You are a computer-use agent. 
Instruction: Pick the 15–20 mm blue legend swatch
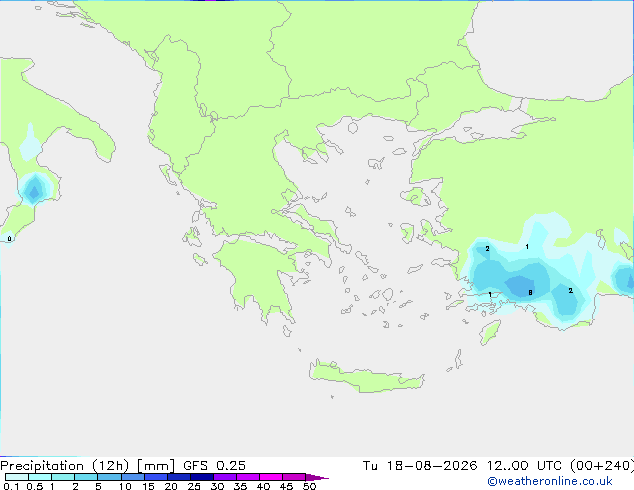[155, 477]
